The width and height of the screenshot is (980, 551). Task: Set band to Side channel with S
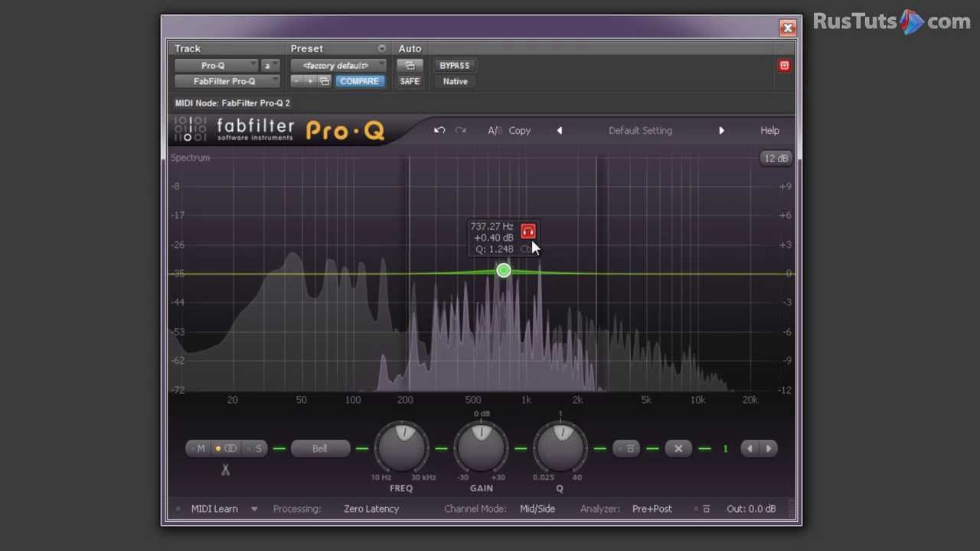pos(256,448)
